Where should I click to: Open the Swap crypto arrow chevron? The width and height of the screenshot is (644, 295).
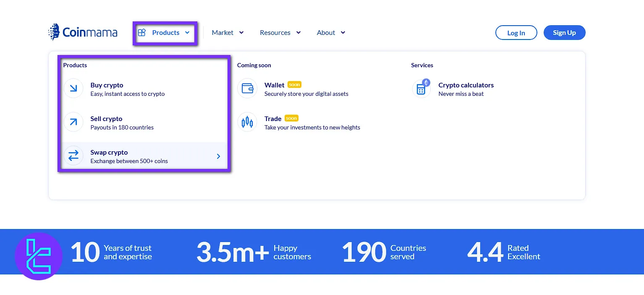click(218, 156)
